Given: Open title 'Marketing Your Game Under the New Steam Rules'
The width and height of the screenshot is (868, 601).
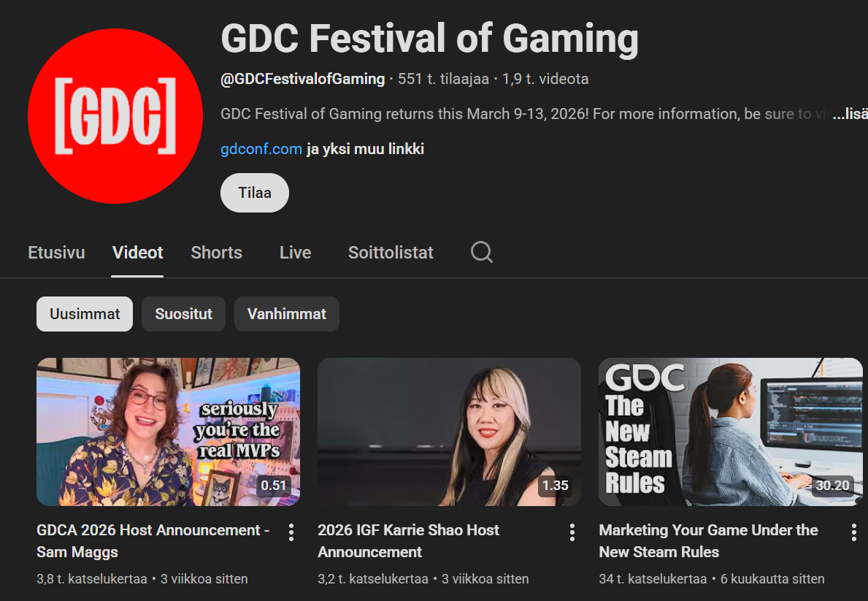Looking at the screenshot, I should [x=709, y=541].
